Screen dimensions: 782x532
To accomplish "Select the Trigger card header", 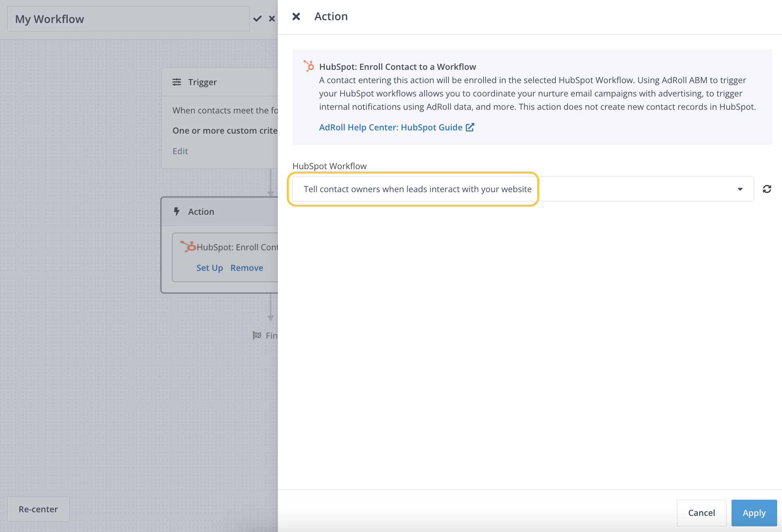I will click(220, 82).
